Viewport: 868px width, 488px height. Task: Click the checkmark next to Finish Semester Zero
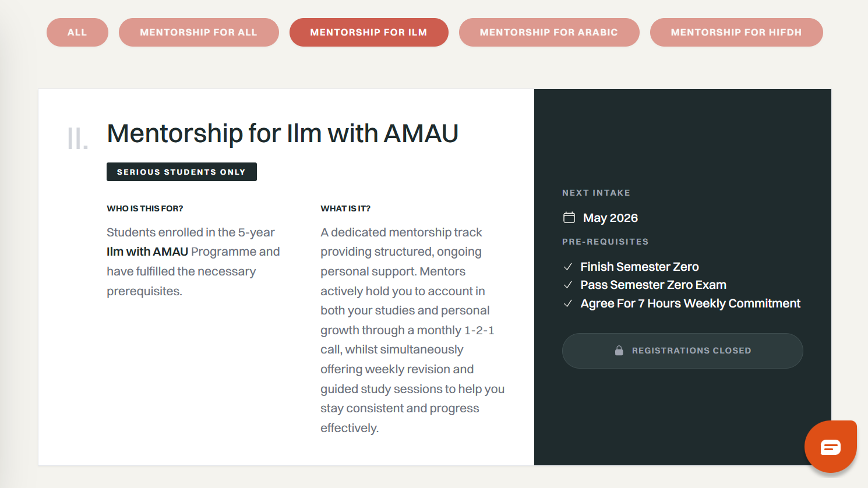coord(567,267)
